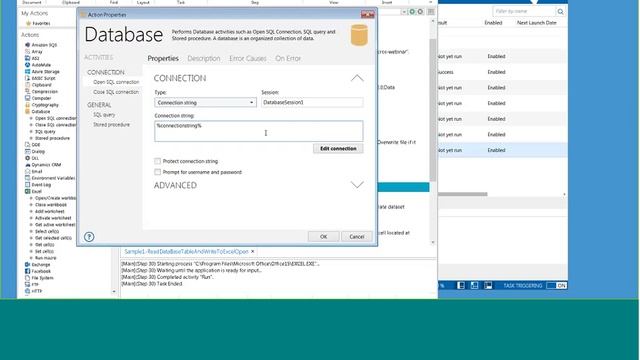The image size is (640, 360).
Task: Select Add worksheet under Excel
Action: 49,211
